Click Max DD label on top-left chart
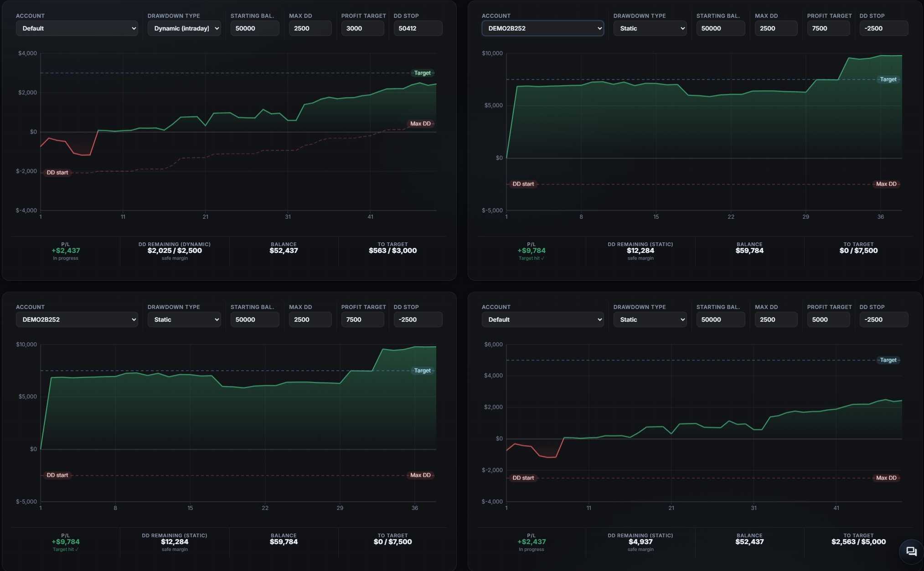The image size is (924, 571). (420, 123)
